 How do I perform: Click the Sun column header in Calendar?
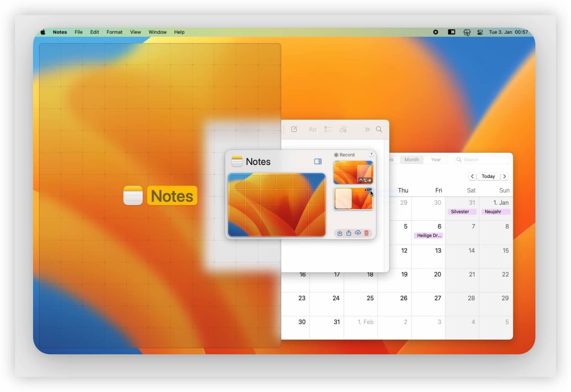pos(504,190)
